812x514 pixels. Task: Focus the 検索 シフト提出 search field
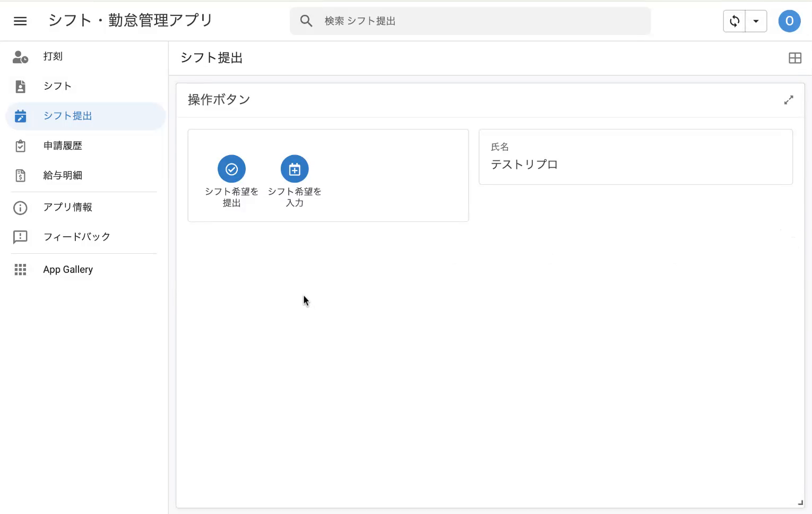pos(470,21)
